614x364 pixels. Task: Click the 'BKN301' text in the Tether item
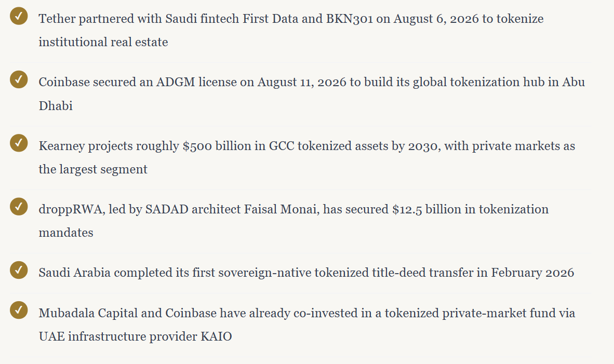click(349, 18)
